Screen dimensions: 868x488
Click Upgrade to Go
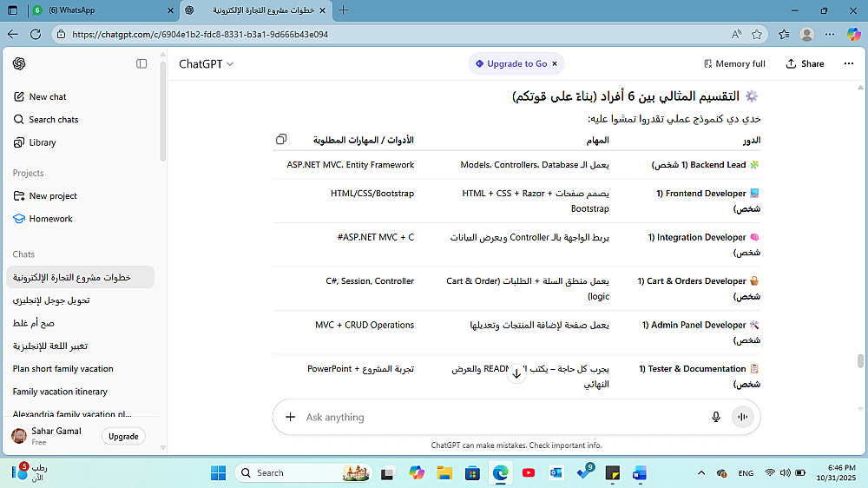tap(511, 63)
